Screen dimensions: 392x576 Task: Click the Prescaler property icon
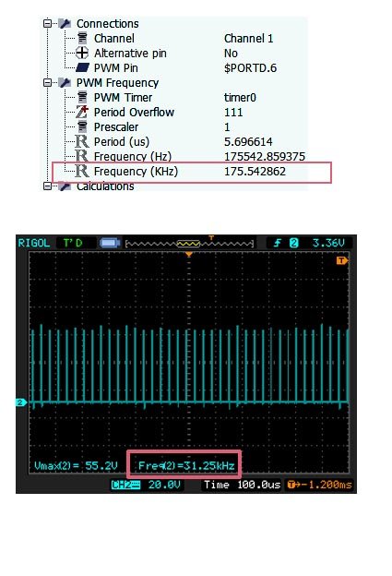pyautogui.click(x=82, y=126)
